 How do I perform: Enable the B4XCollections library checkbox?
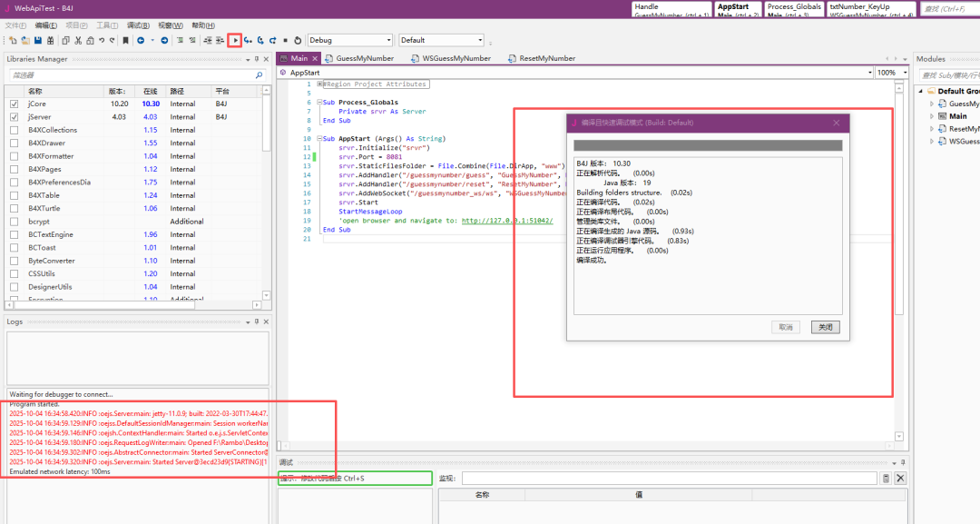pyautogui.click(x=14, y=130)
